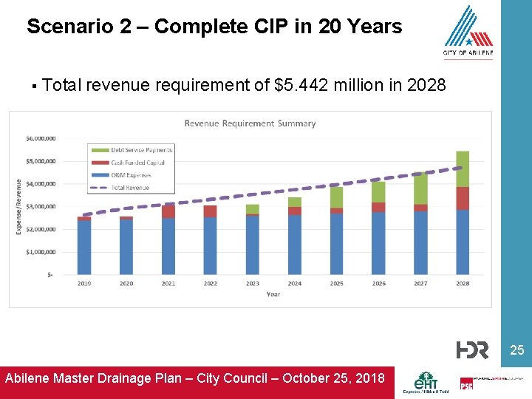This screenshot has height=399, width=532.
Task: Click the dashed Total Revenue legend marker
Action: (100, 188)
